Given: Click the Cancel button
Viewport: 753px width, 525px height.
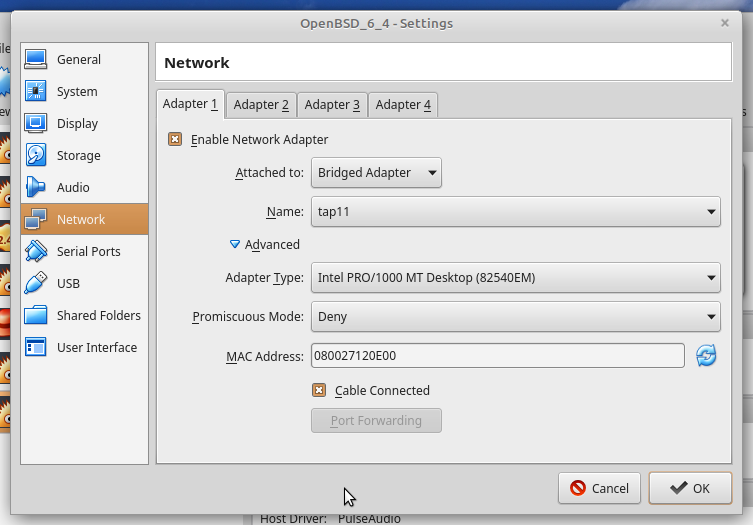Looking at the screenshot, I should pyautogui.click(x=599, y=488).
